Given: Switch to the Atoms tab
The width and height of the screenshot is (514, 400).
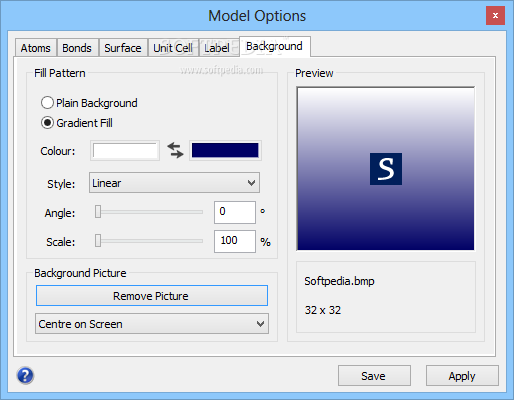Looking at the screenshot, I should (x=36, y=48).
